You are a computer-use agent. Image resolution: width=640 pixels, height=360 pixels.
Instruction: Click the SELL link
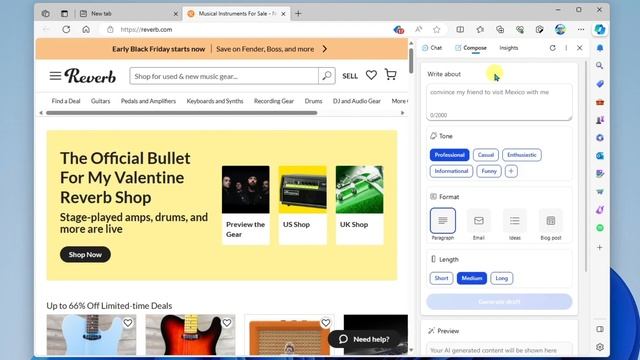coord(350,76)
